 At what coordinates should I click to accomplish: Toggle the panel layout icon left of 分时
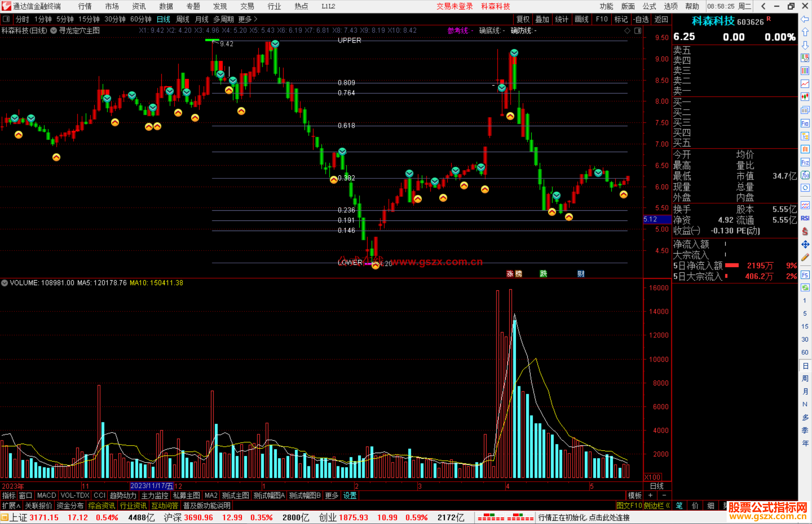point(6,19)
